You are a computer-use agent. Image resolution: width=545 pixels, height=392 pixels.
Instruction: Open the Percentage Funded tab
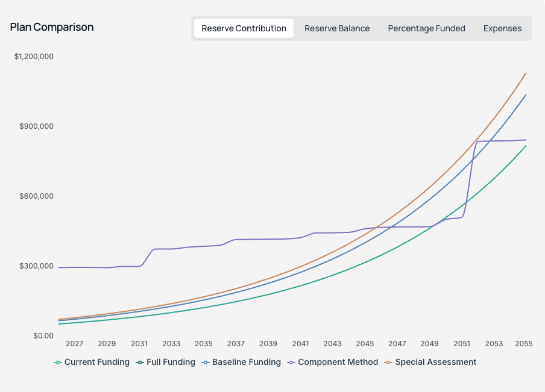[426, 28]
